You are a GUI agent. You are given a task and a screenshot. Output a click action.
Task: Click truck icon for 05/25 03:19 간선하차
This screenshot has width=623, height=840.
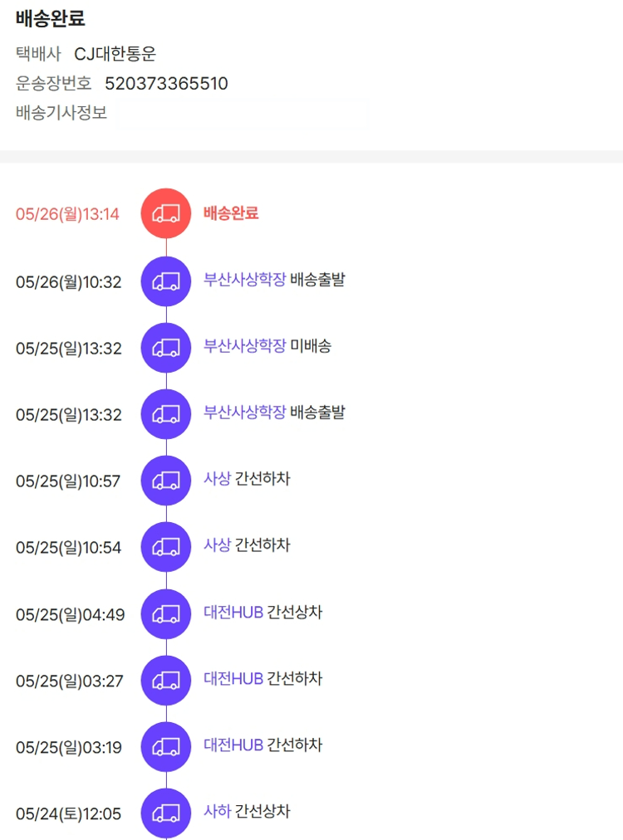click(166, 747)
